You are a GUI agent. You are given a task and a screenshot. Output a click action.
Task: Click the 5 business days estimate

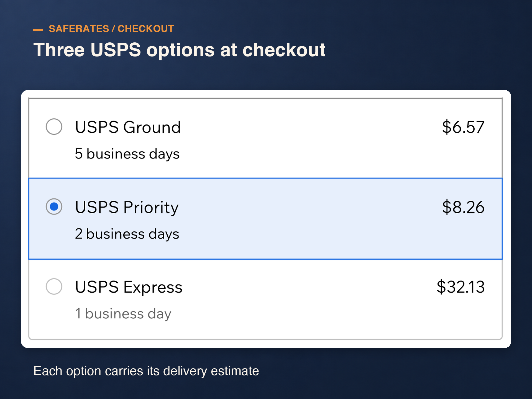pyautogui.click(x=127, y=154)
